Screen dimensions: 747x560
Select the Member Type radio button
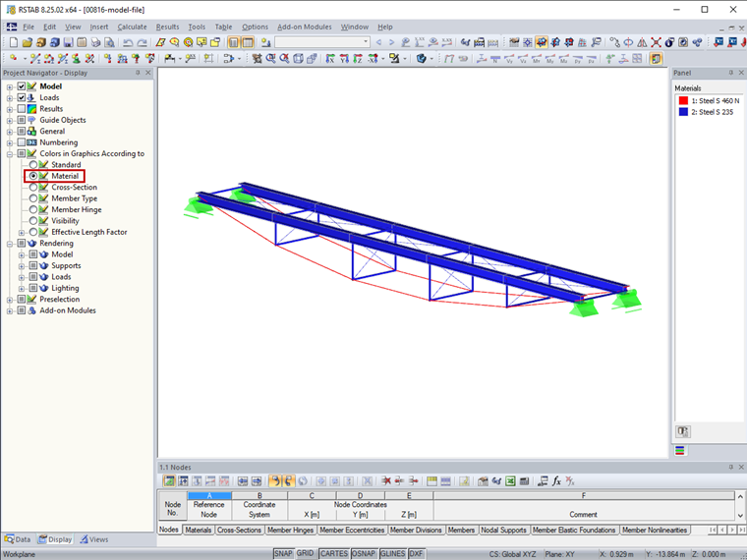[32, 198]
